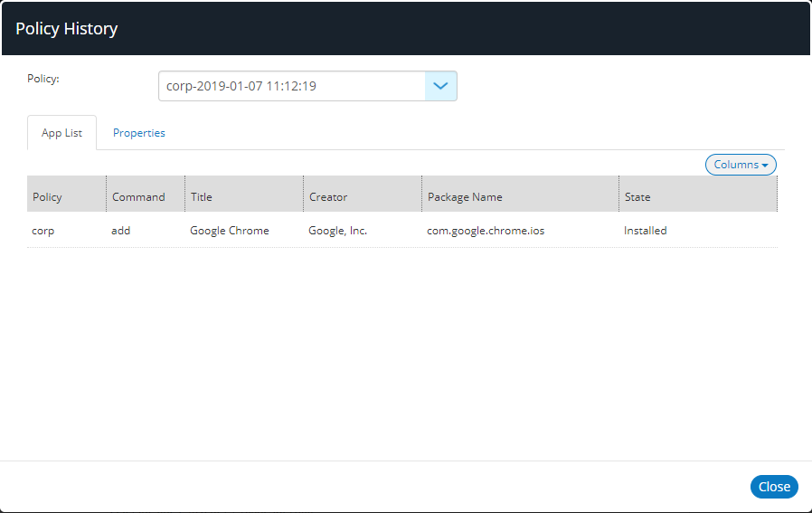Viewport: 812px width, 513px height.
Task: Click the add command cell
Action: 120,231
